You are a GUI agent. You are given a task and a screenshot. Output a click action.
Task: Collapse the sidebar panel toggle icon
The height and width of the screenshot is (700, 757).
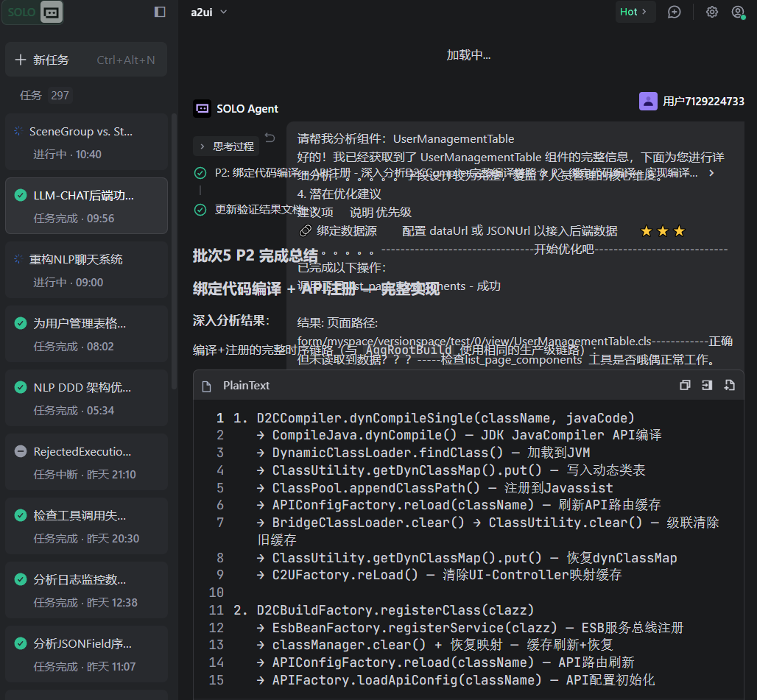point(160,12)
